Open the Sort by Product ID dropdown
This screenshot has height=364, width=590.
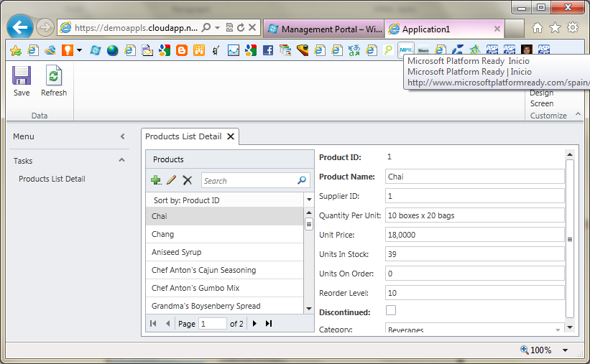coord(308,200)
